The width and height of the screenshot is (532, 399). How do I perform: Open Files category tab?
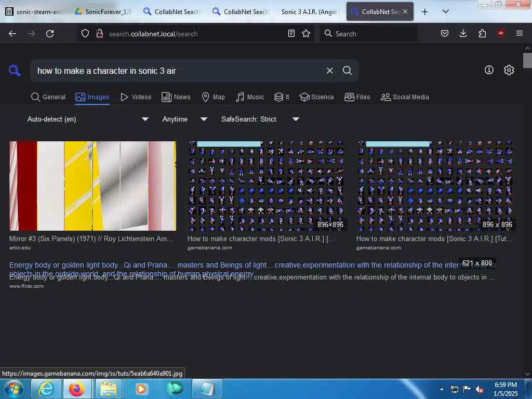tap(357, 97)
